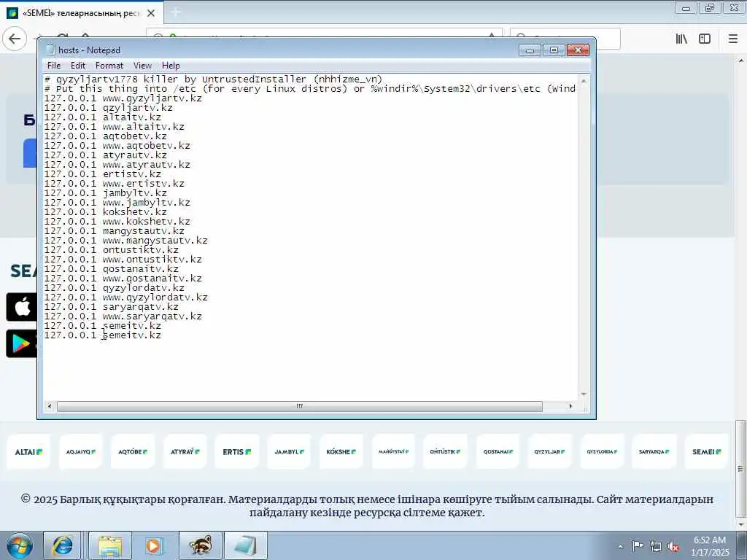Click line '127.0.0.1 www.kokshetv.kz'
The width and height of the screenshot is (747, 560).
[x=117, y=222]
